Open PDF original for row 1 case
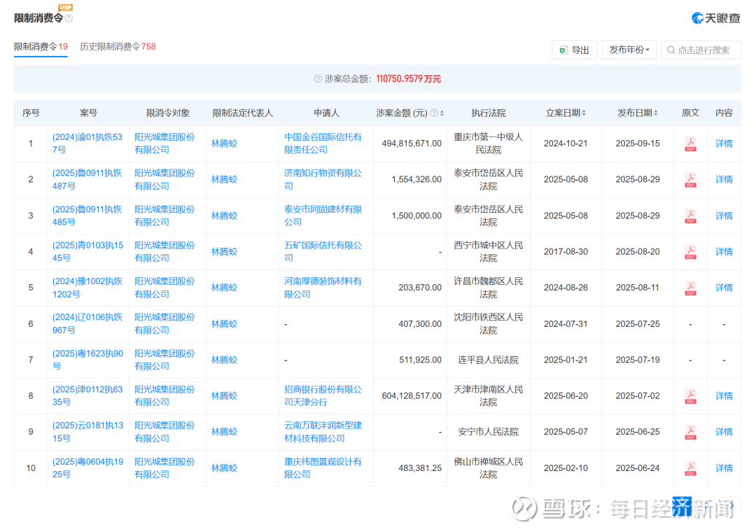 click(690, 143)
